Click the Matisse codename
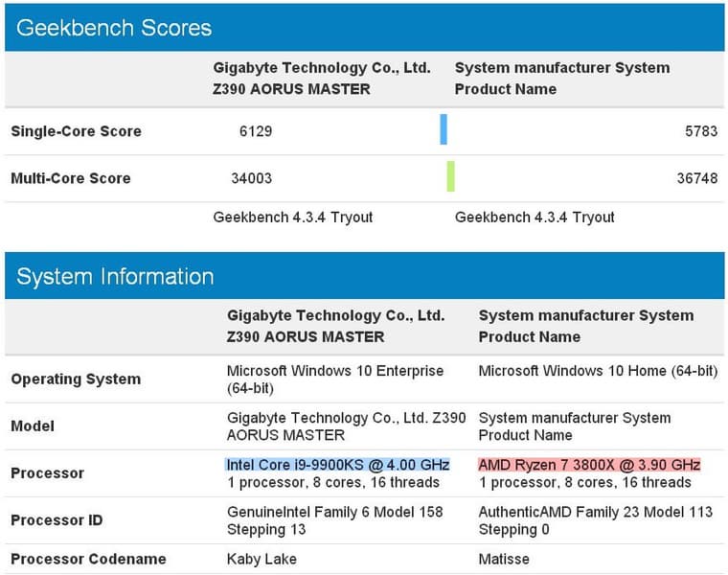The width and height of the screenshot is (728, 575). point(504,559)
